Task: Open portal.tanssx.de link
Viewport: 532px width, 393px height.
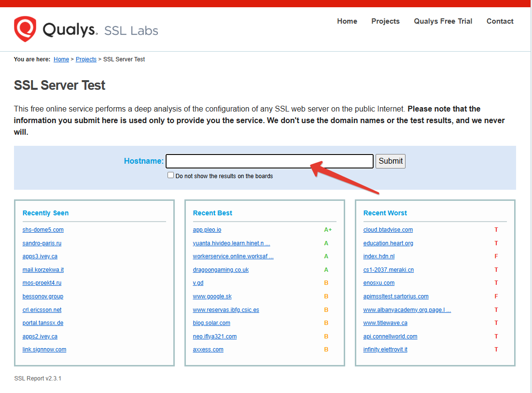Action: (x=43, y=323)
